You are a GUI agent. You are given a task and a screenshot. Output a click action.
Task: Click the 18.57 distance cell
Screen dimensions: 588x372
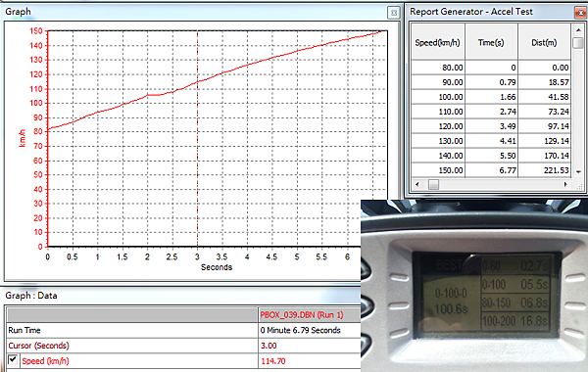click(x=545, y=82)
